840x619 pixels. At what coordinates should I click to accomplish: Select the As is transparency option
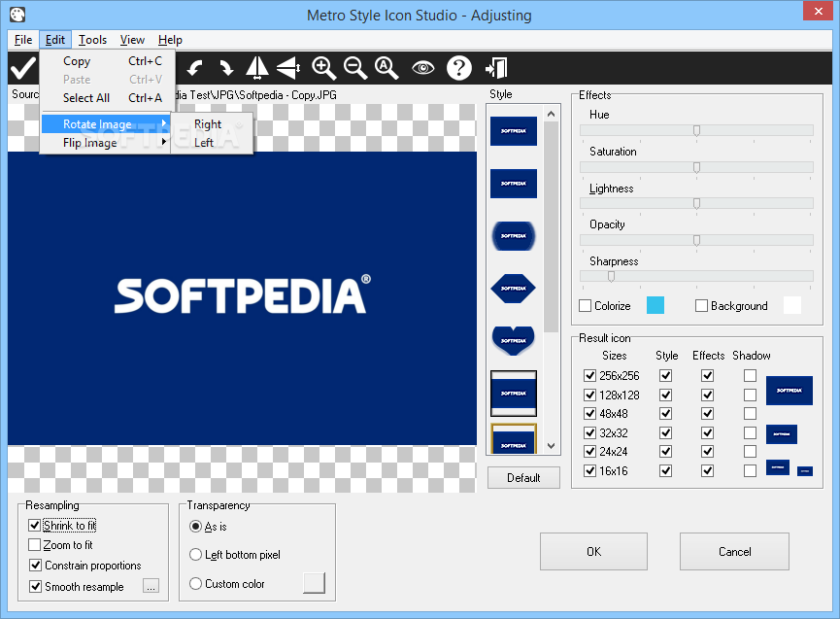pos(195,527)
